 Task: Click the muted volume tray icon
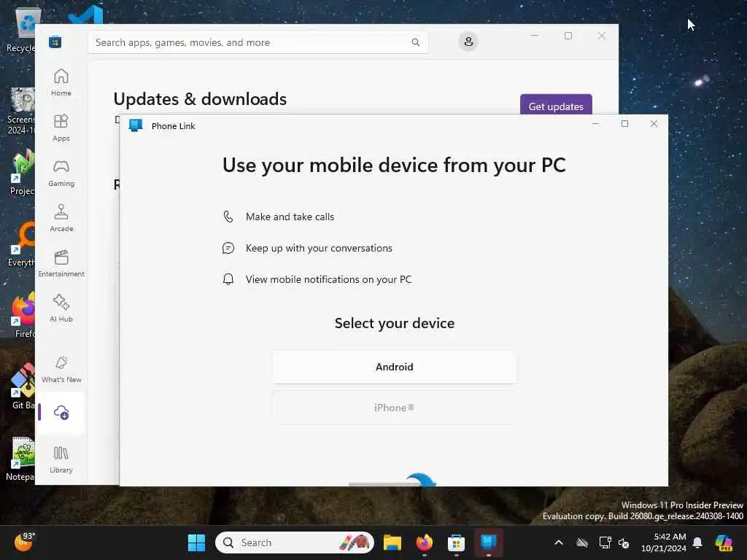tap(624, 542)
